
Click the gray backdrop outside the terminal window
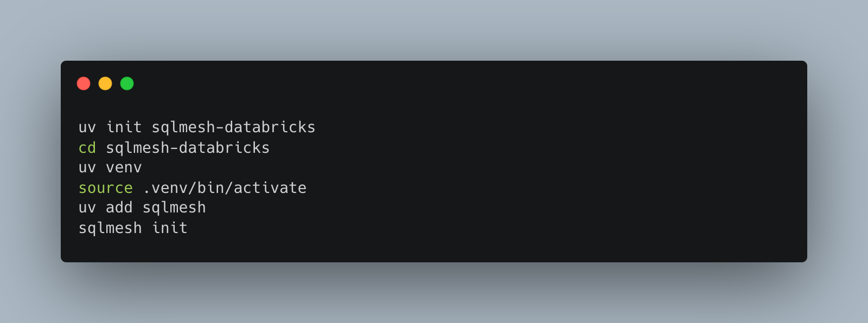pos(434,27)
